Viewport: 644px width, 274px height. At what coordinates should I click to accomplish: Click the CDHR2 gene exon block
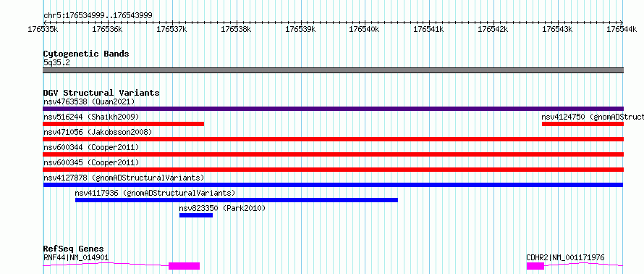coord(535,266)
